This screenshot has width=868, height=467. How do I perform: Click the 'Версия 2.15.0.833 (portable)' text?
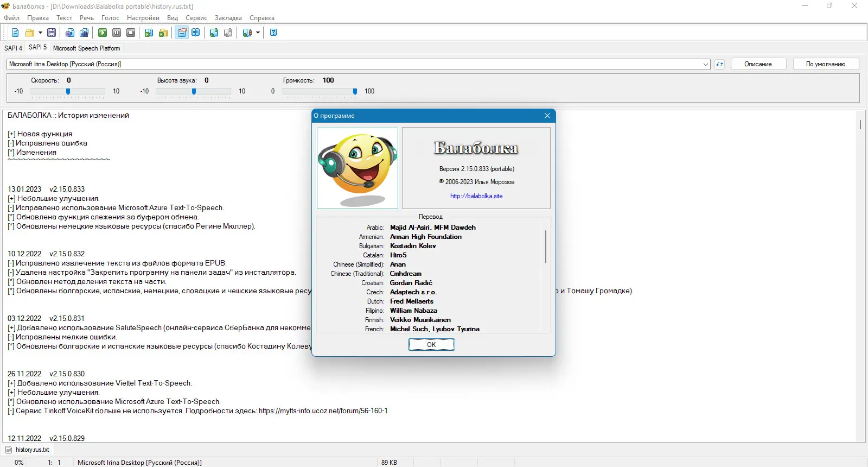click(x=477, y=169)
